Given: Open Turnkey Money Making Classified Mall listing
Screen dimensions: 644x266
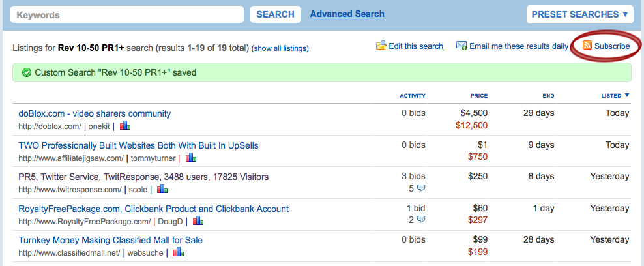Looking at the screenshot, I should 110,240.
